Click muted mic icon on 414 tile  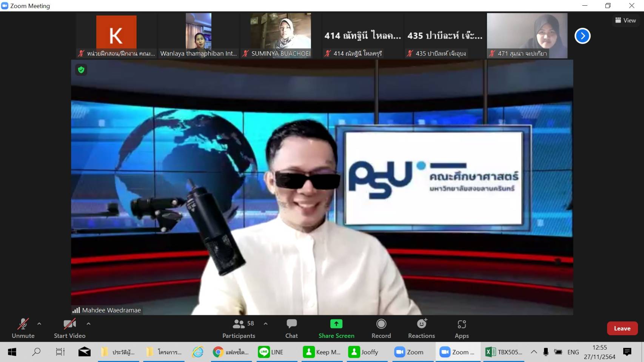point(328,54)
